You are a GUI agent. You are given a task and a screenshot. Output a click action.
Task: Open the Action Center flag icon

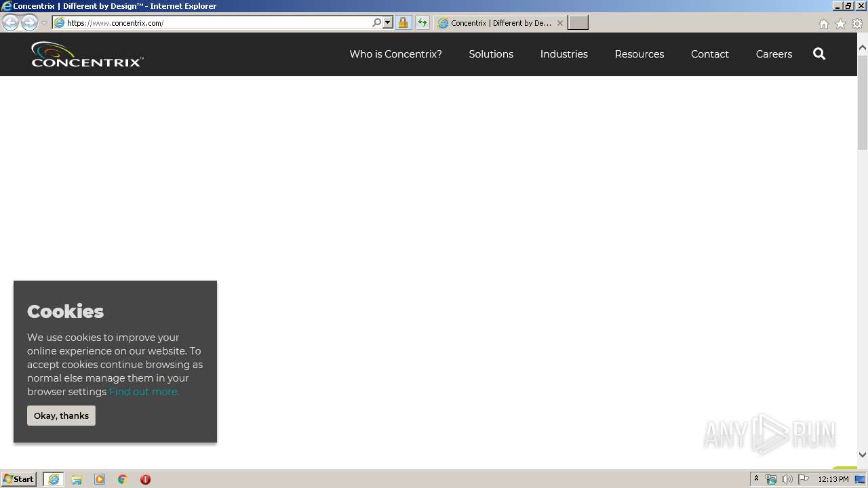click(x=804, y=479)
